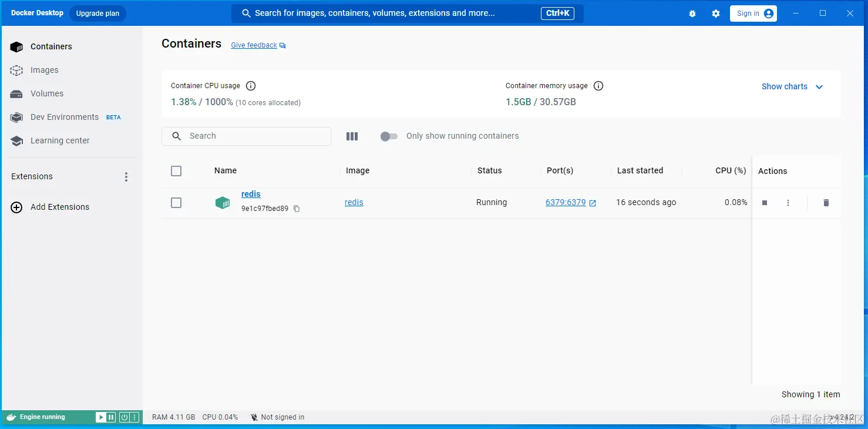This screenshot has width=868, height=429.
Task: Maximize the Docker Desktop window
Action: 823,13
